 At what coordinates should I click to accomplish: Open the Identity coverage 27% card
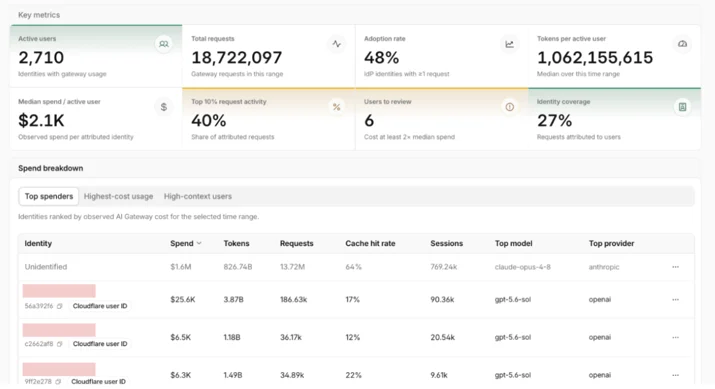tap(614, 119)
